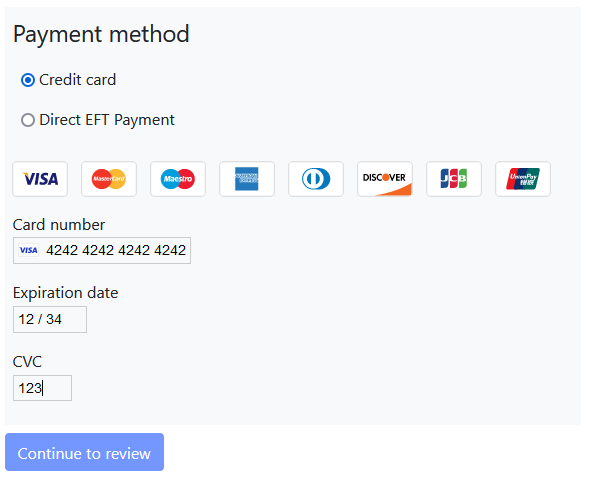Focus the Card number input field
This screenshot has width=589, height=483.
[102, 251]
